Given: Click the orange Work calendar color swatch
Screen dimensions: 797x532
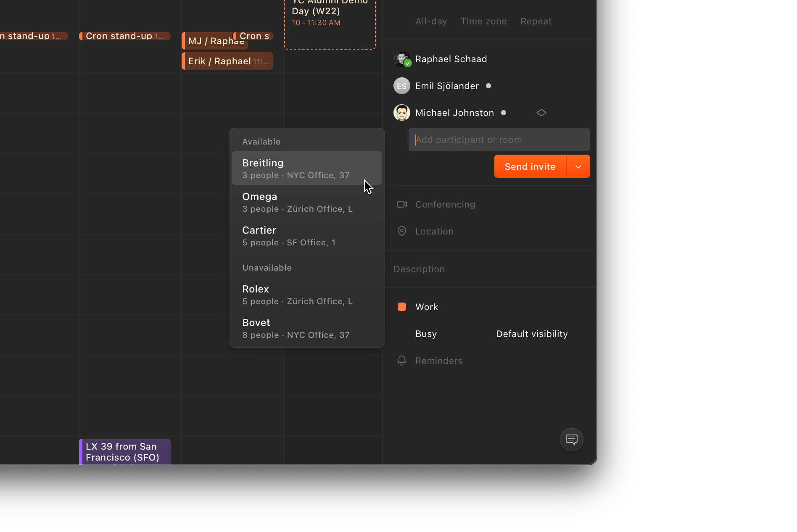Looking at the screenshot, I should tap(402, 307).
